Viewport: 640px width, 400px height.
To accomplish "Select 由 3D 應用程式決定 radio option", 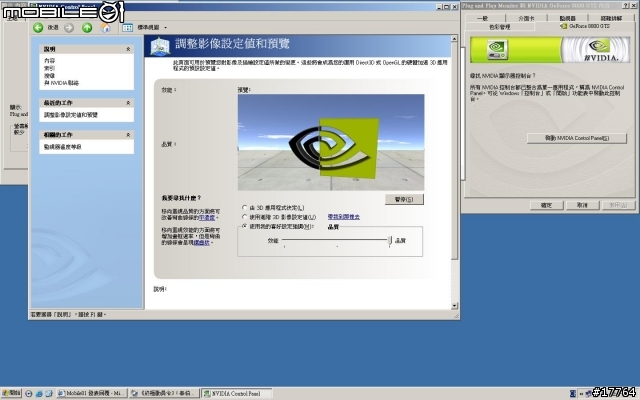I will pyautogui.click(x=244, y=207).
